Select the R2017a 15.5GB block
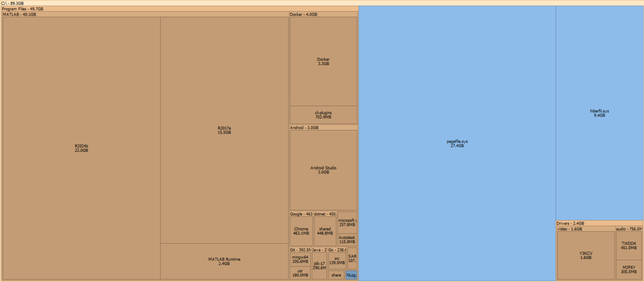644x282 pixels. coord(224,130)
